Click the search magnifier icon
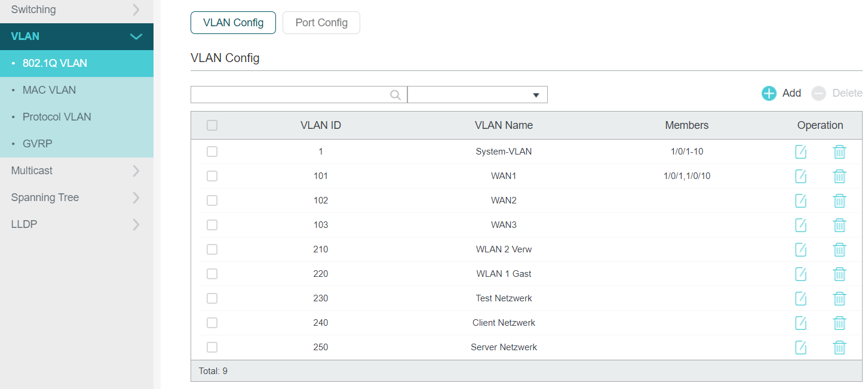This screenshot has width=868, height=389. pos(395,95)
